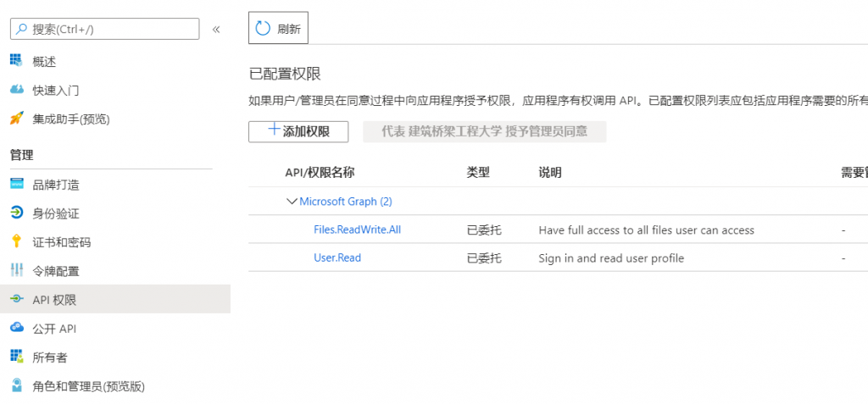This screenshot has width=868, height=404.
Task: Click the 所有者 owners icon
Action: (x=16, y=357)
